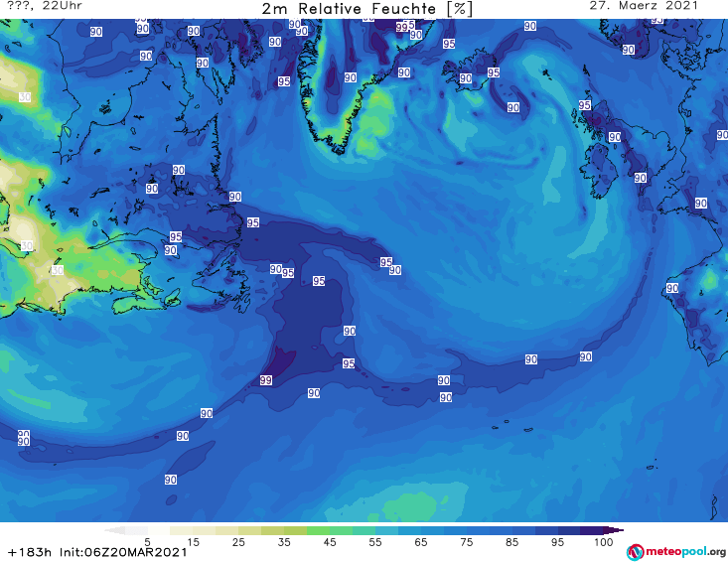Click the '99' label in mid-Atlantic dark patch

pyautogui.click(x=265, y=380)
